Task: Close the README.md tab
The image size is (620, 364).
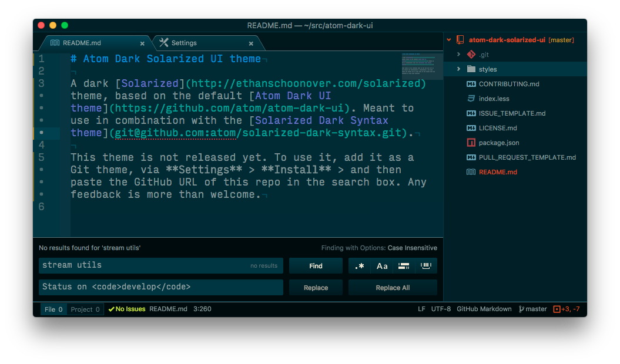Action: (x=142, y=43)
